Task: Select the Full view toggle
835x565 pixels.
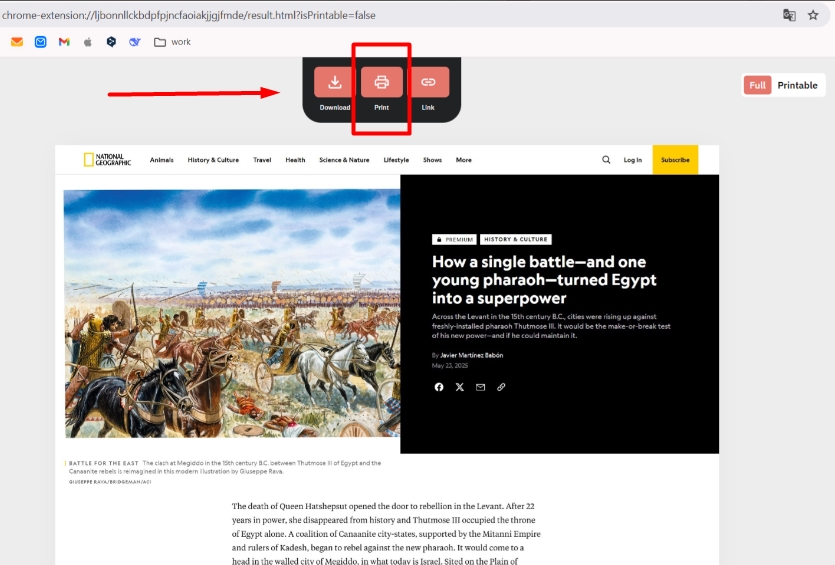Action: (757, 85)
